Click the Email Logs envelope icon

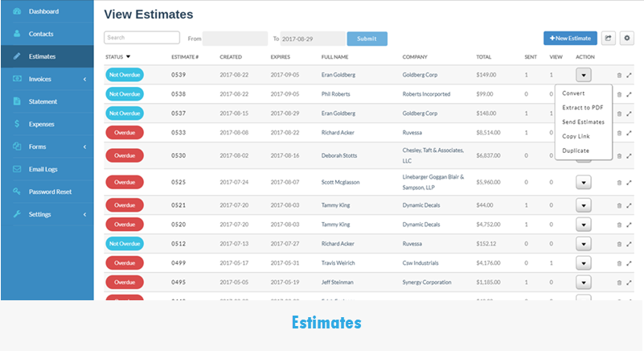coord(17,169)
